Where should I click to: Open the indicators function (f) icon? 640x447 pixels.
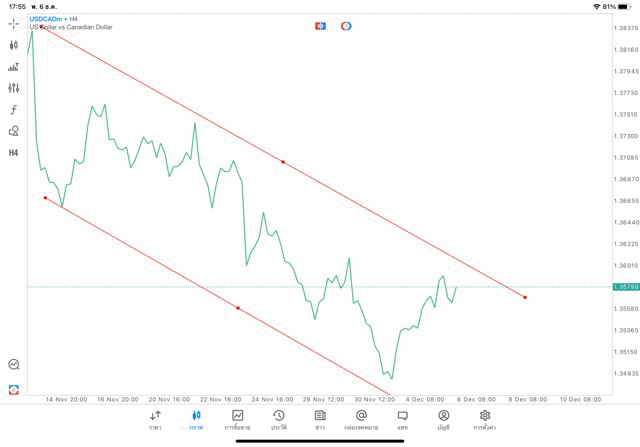[14, 110]
